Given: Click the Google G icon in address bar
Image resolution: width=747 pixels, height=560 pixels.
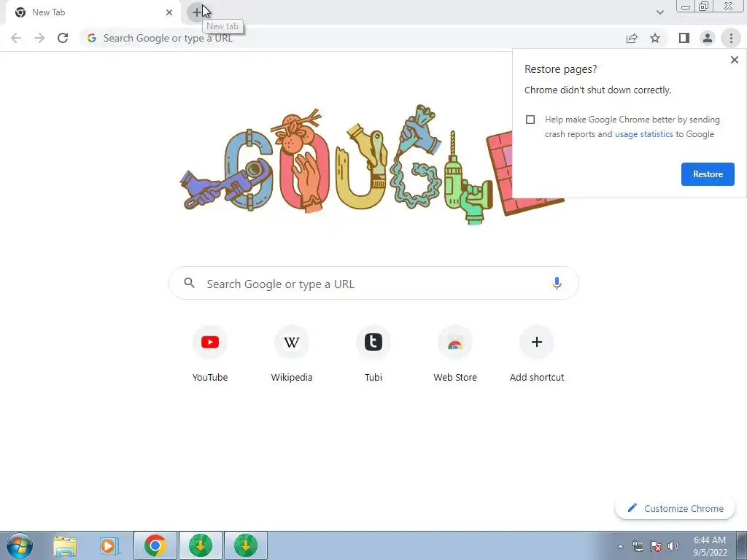Looking at the screenshot, I should click(x=92, y=38).
